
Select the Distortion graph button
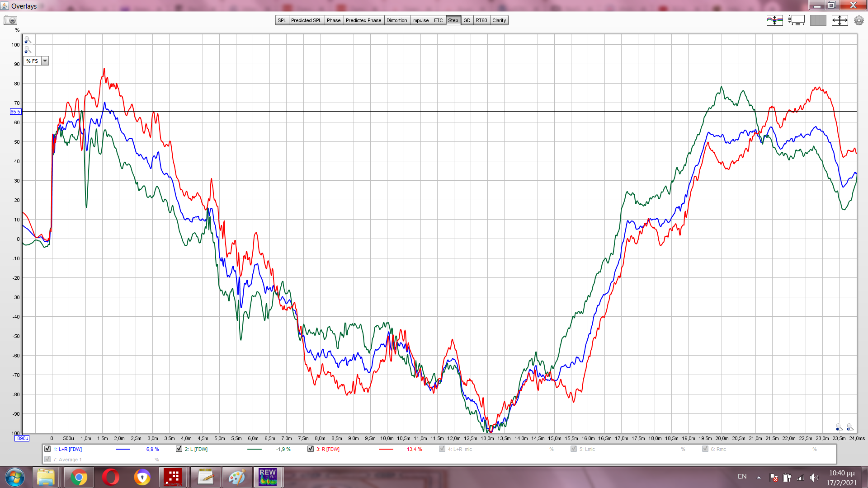point(396,20)
